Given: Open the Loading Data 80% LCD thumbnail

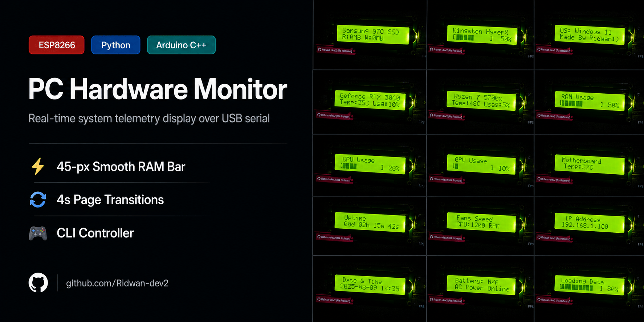Looking at the screenshot, I should [x=590, y=289].
